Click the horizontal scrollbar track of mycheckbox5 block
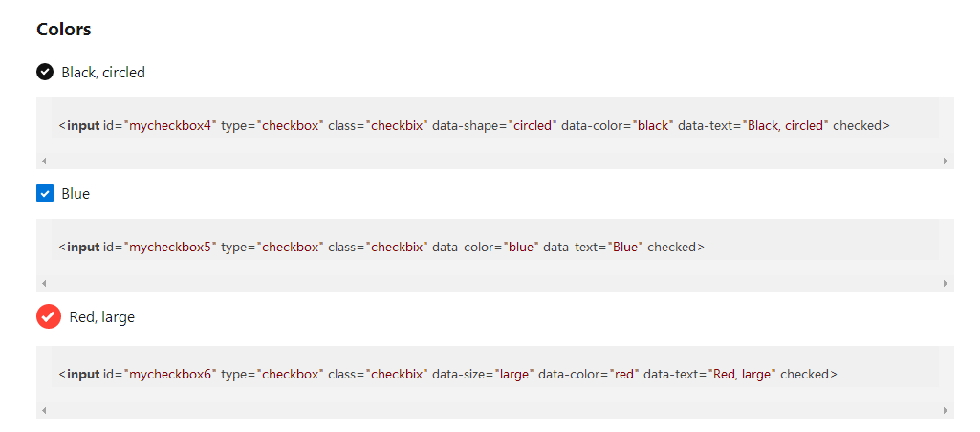Screen dimensions: 980x432 point(494,283)
